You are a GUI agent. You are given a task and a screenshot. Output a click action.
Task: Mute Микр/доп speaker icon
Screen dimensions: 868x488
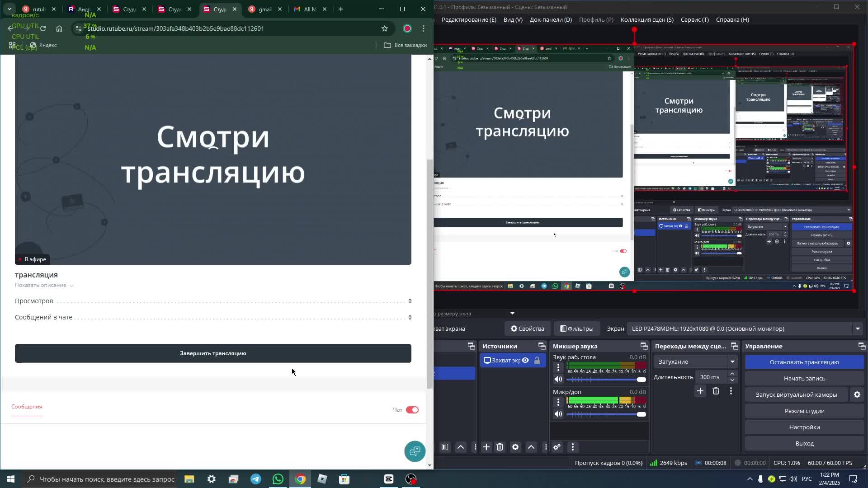point(558,414)
